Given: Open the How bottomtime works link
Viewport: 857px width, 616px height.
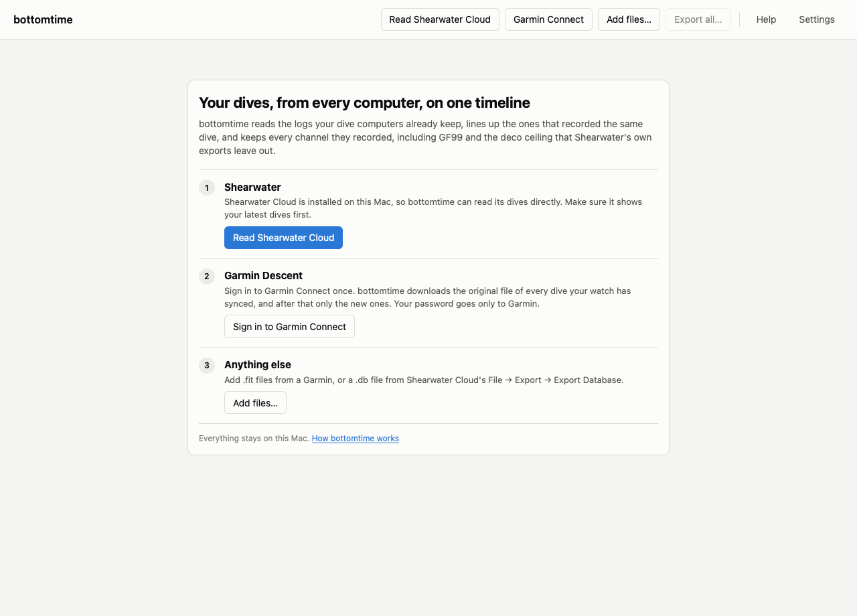Looking at the screenshot, I should coord(356,439).
